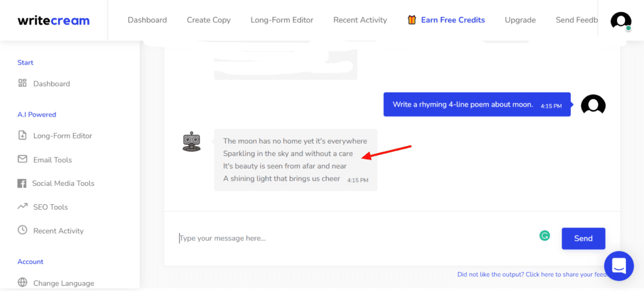Open Recent Activity in top navigation

[360, 20]
